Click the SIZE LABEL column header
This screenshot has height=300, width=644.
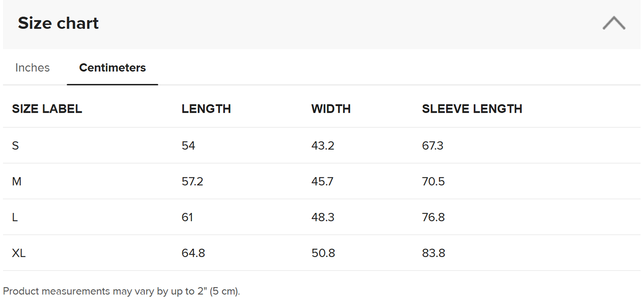(47, 109)
